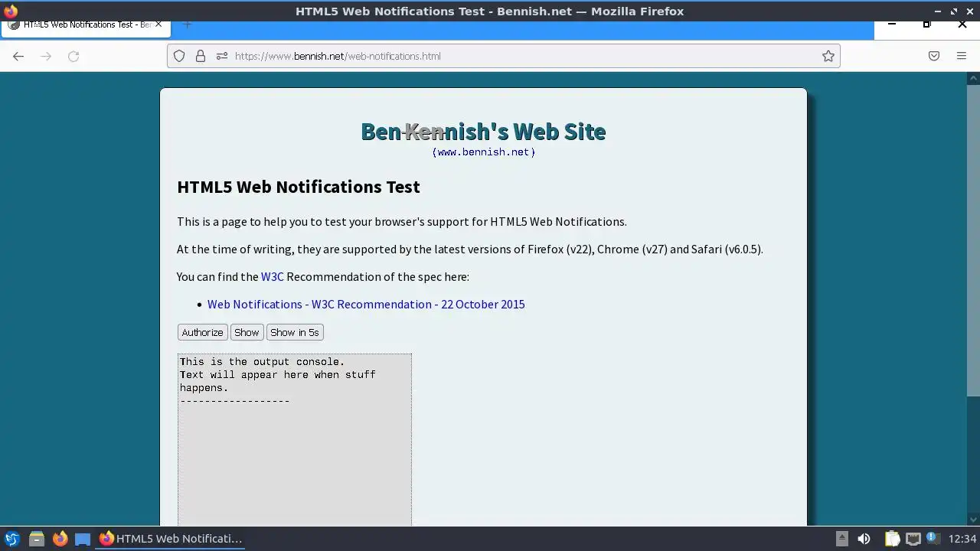This screenshot has width=980, height=551.
Task: Open the notification tray icon
Action: tap(933, 538)
